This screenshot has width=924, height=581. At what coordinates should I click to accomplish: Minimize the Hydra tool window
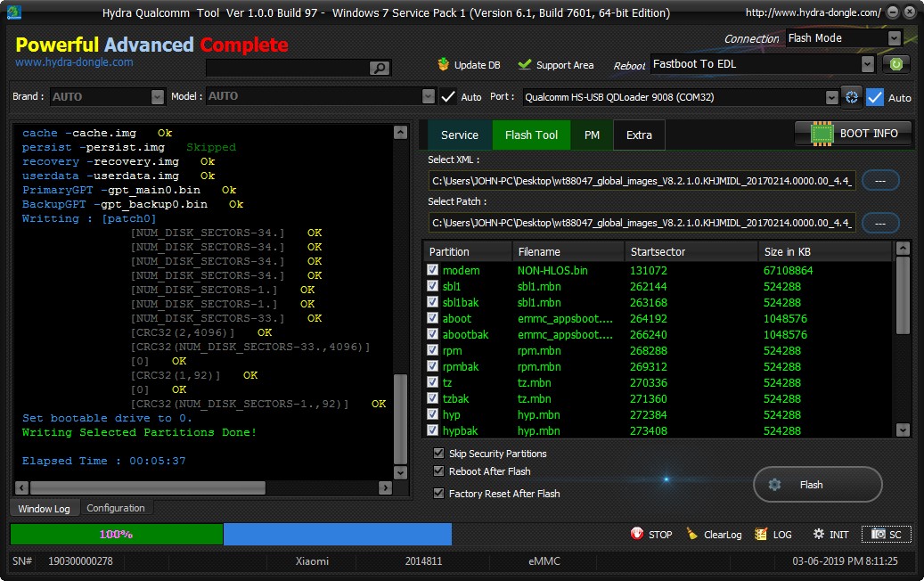(893, 12)
